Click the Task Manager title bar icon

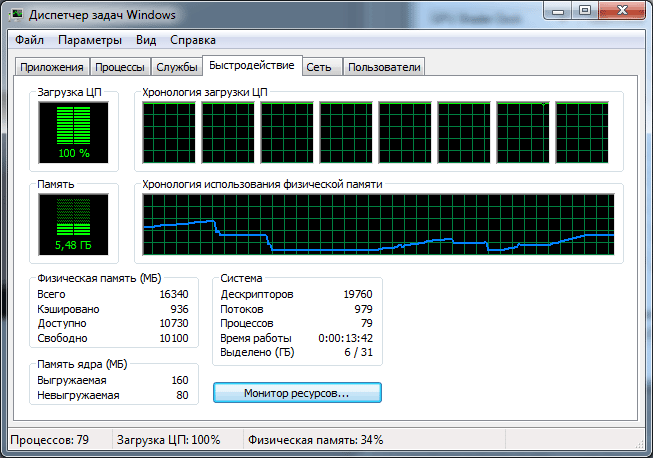point(17,15)
